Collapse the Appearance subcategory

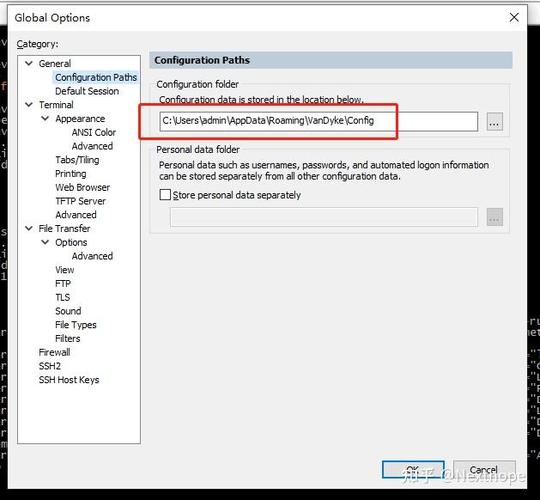tap(45, 118)
